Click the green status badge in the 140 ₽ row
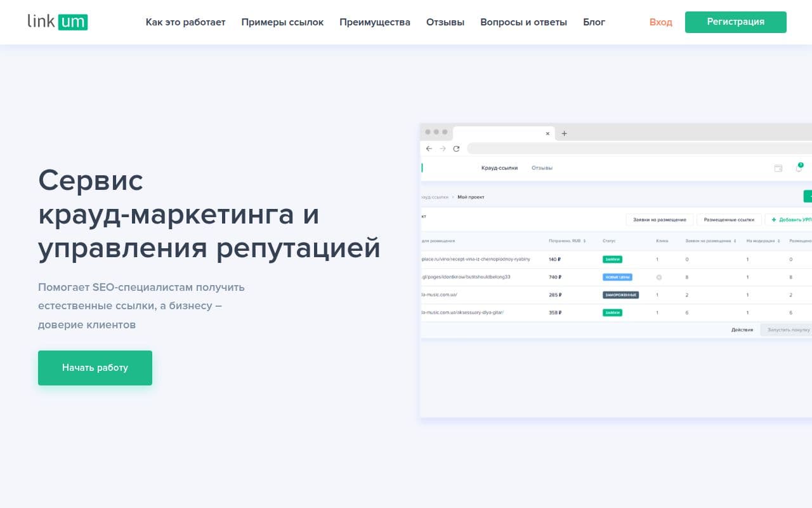The height and width of the screenshot is (508, 812). (x=612, y=259)
